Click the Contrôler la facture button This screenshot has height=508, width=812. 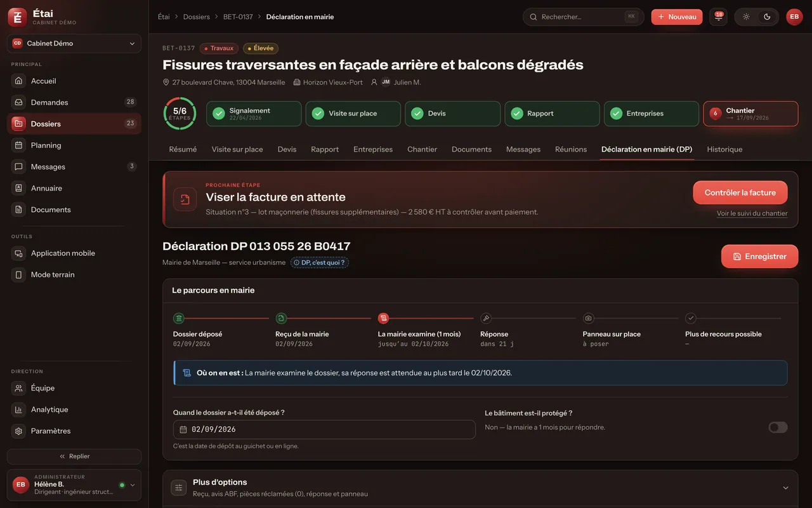point(740,192)
